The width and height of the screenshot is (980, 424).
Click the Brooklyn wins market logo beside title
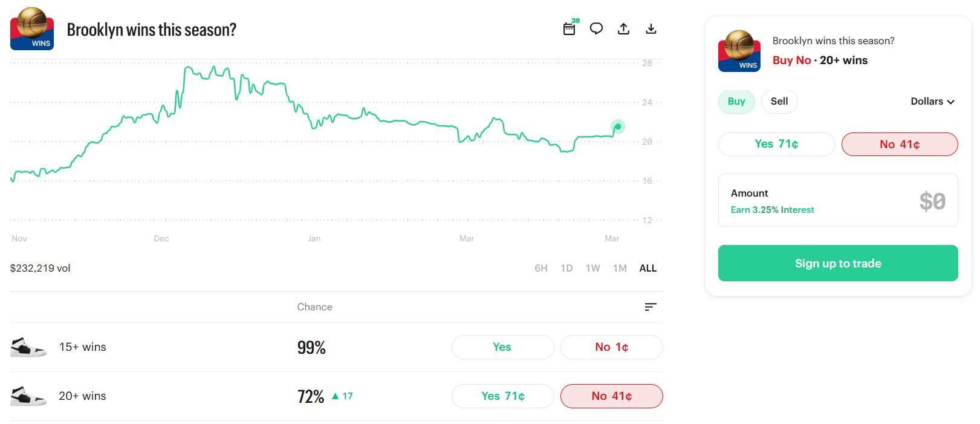point(32,28)
